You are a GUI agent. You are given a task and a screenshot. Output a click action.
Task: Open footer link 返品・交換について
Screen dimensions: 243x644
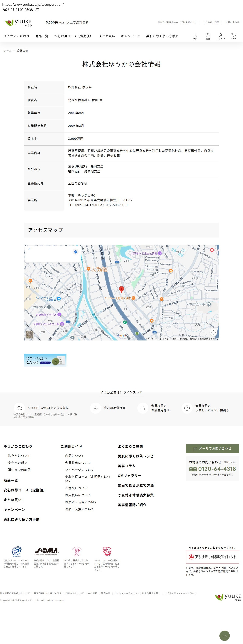[79, 509]
